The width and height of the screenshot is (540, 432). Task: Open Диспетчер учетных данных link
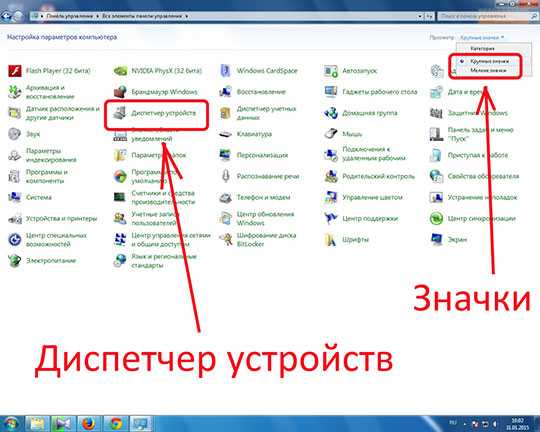[x=266, y=113]
